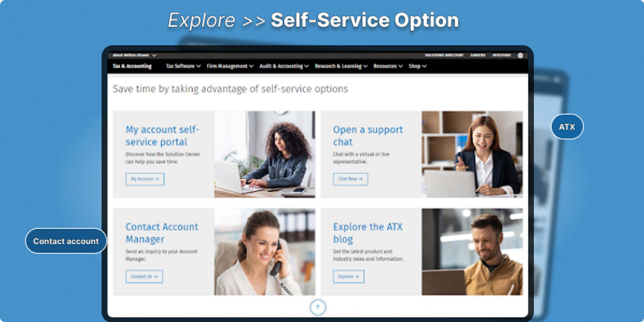Open the user profile circle icon

[520, 55]
